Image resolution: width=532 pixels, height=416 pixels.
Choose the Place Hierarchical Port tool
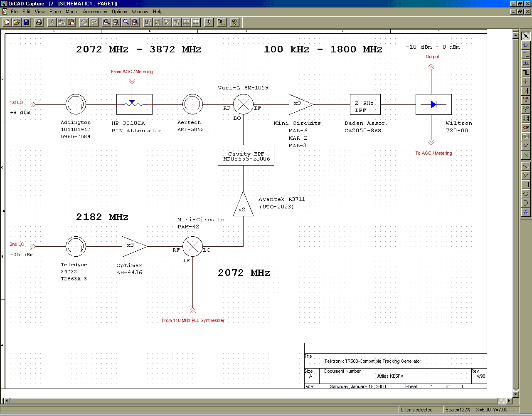pos(526,127)
